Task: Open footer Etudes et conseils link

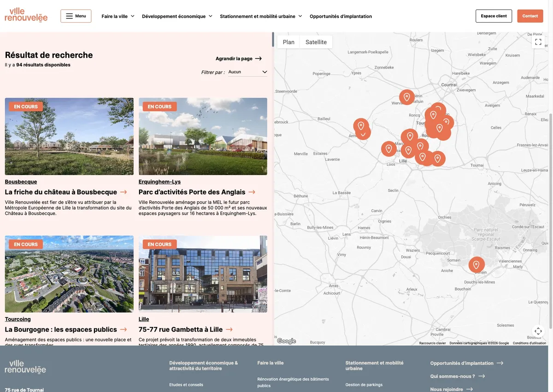Action: pyautogui.click(x=186, y=385)
